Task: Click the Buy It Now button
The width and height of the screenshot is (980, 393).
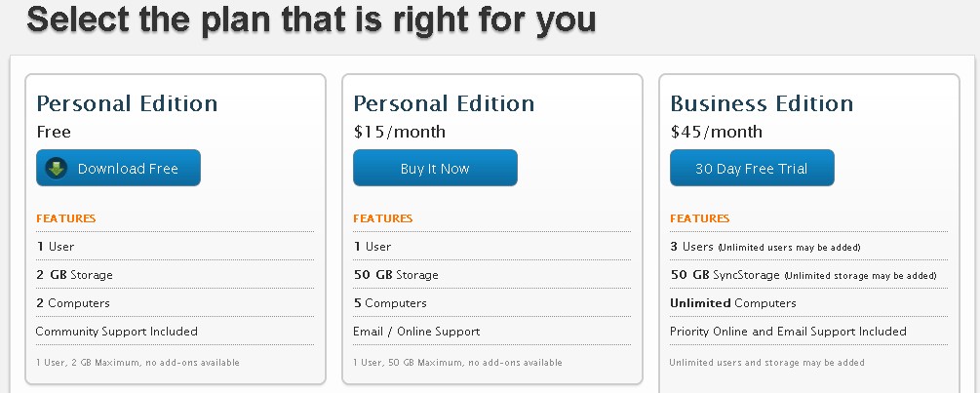Action: click(x=435, y=169)
